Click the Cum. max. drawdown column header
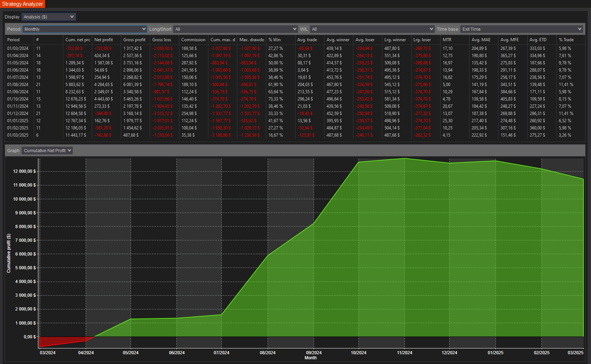Image resolution: width=591 pixels, height=364 pixels. pos(222,40)
